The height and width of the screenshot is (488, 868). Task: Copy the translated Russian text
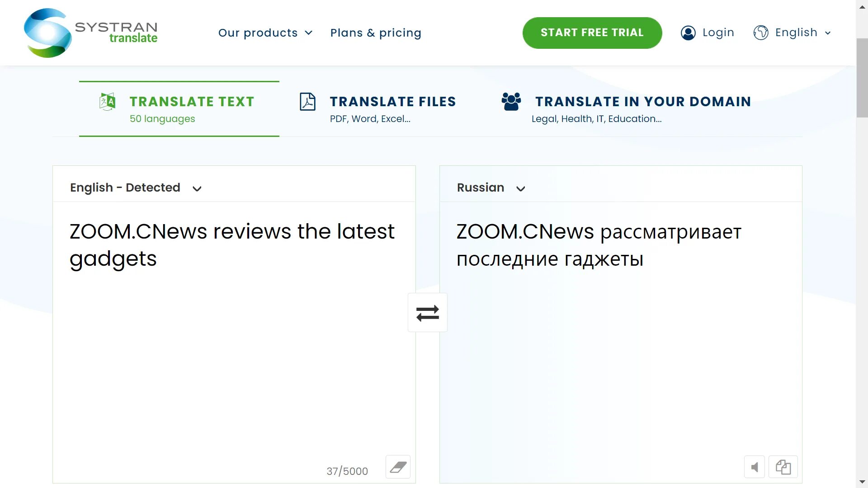tap(783, 467)
